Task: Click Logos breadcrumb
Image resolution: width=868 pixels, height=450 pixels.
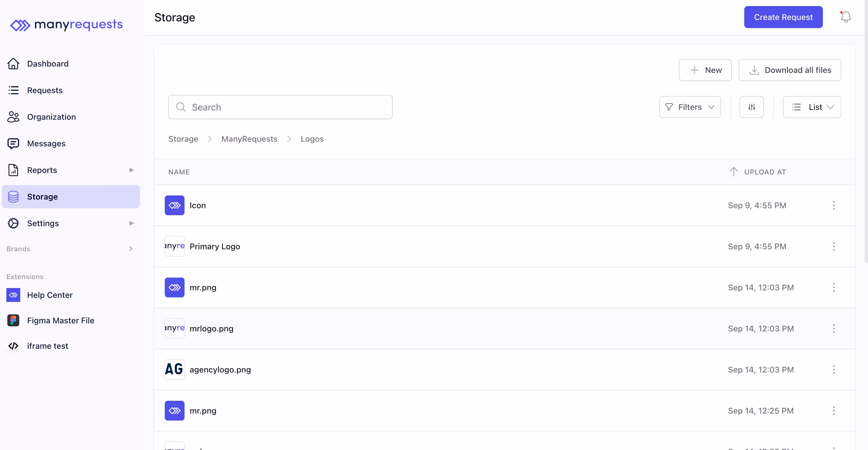Action: 312,139
